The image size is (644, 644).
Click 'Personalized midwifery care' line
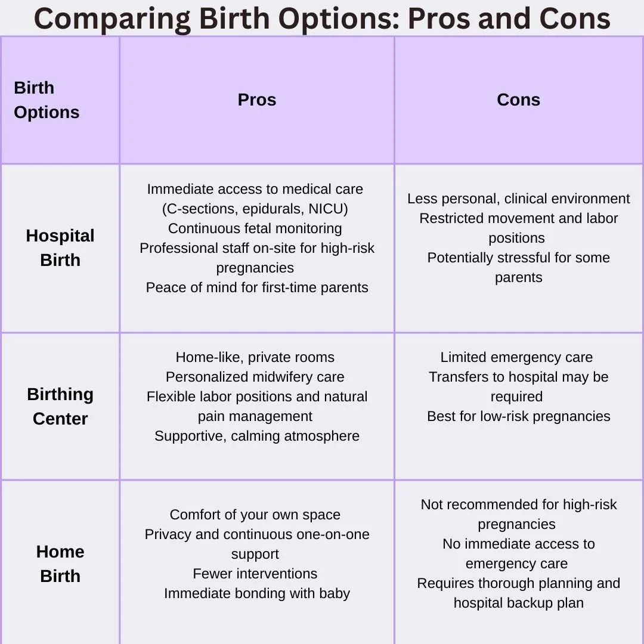[x=255, y=377]
